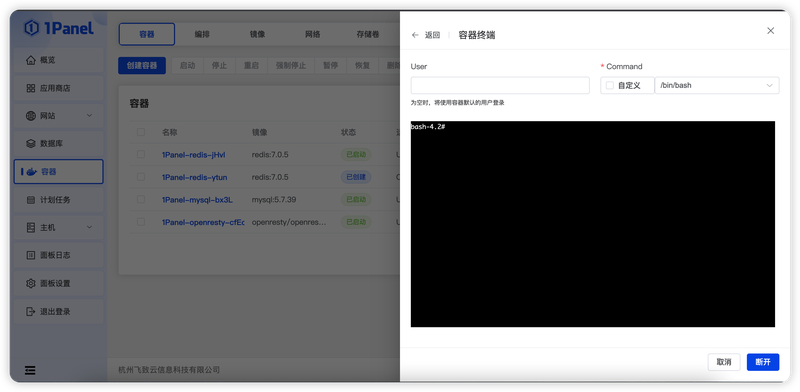Switch to the 编排 tab

202,34
